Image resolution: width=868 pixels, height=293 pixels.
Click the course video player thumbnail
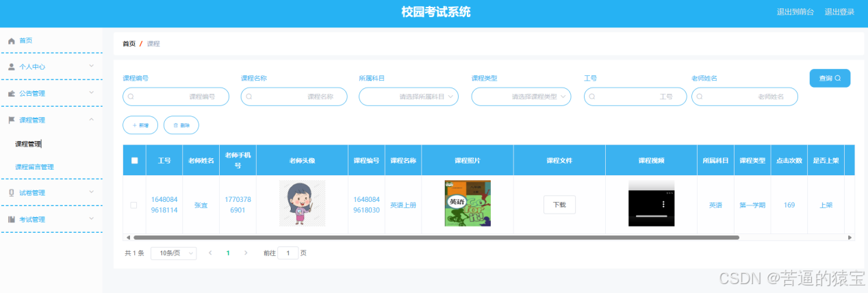(x=651, y=203)
